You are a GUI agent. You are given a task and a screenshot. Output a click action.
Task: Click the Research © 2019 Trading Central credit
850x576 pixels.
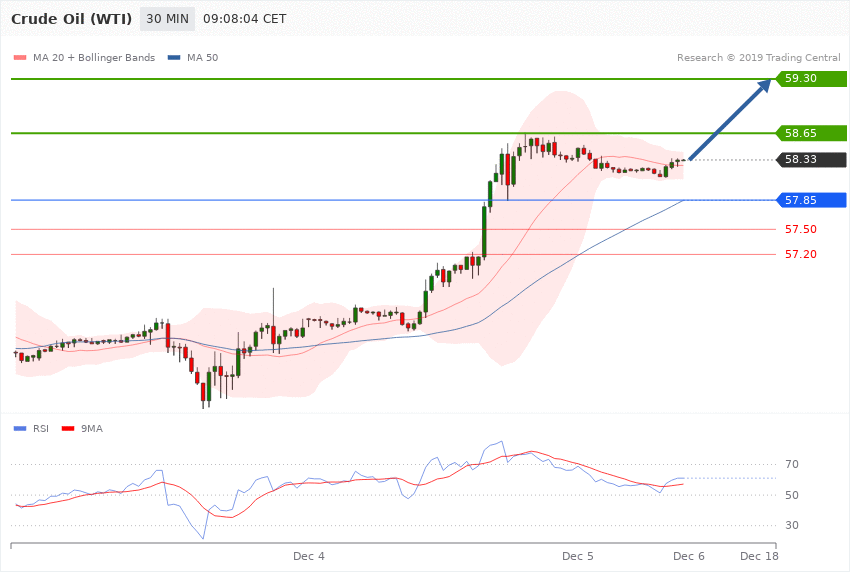click(758, 57)
